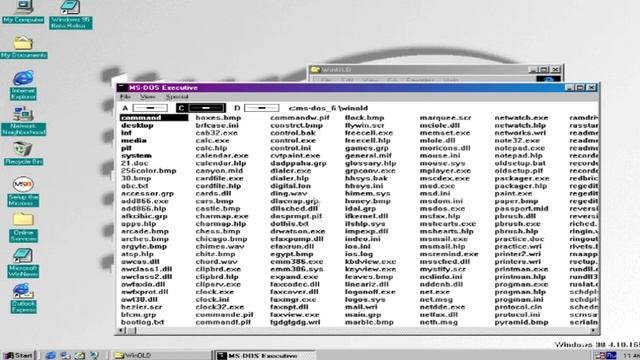Select the file chimes.wav
640x360 pixels.
(x=220, y=247)
